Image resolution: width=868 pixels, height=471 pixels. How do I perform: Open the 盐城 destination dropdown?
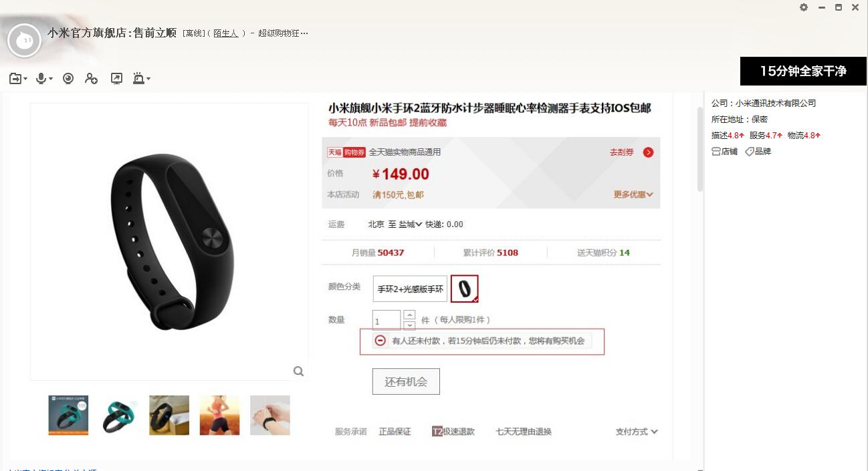click(411, 224)
